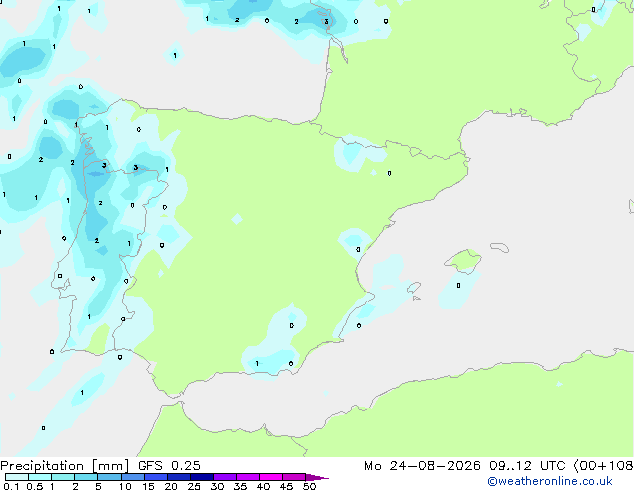Click the '10' legend scale label
The width and height of the screenshot is (634, 490).
125,486
